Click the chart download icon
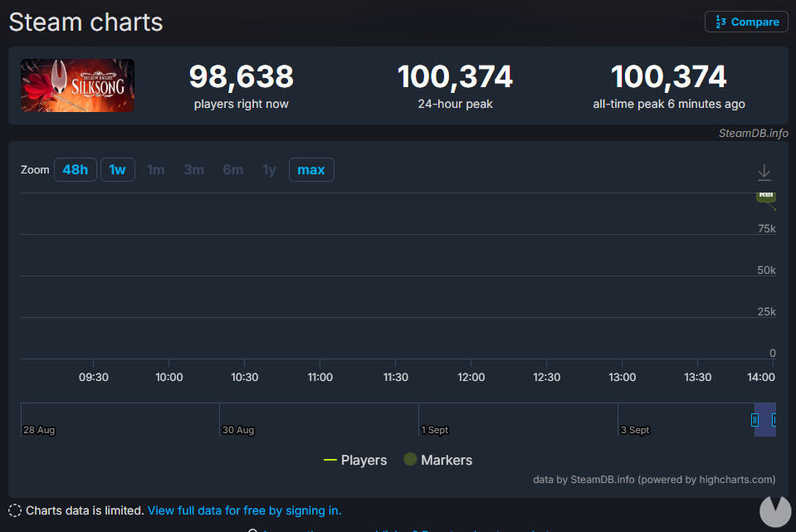The image size is (796, 532). [x=764, y=173]
